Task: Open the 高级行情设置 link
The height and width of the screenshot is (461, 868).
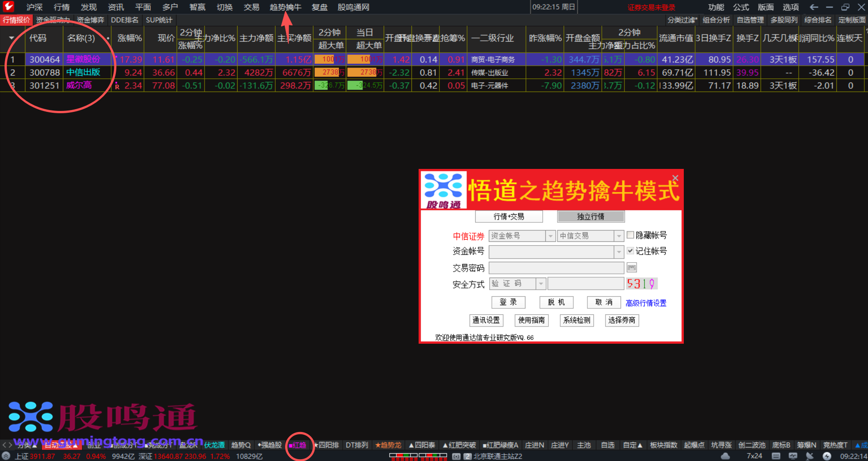Action: (x=646, y=303)
